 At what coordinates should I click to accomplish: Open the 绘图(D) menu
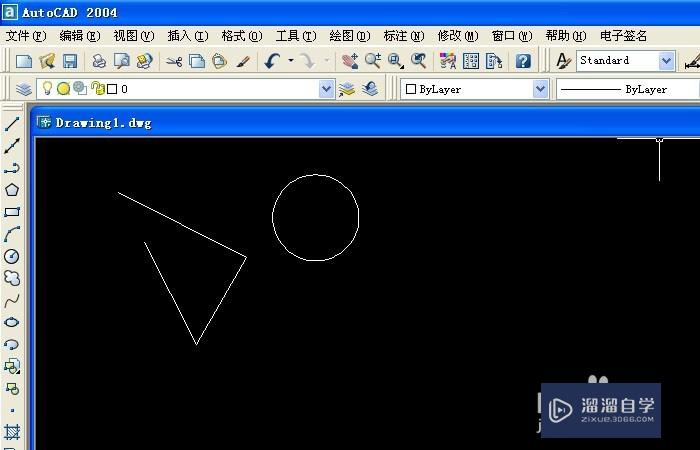click(350, 36)
